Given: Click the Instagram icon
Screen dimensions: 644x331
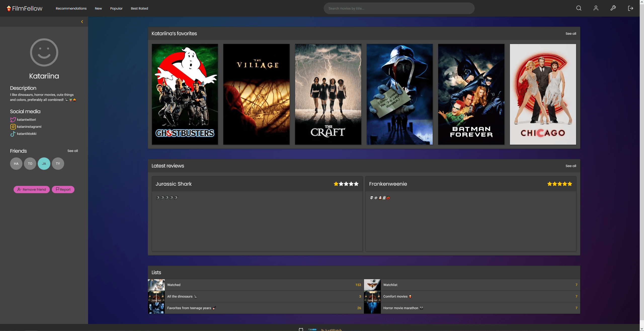Looking at the screenshot, I should [13, 127].
